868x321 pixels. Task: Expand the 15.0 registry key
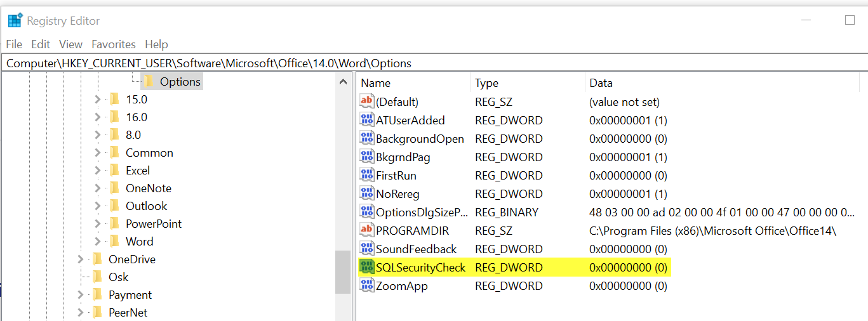pos(97,100)
